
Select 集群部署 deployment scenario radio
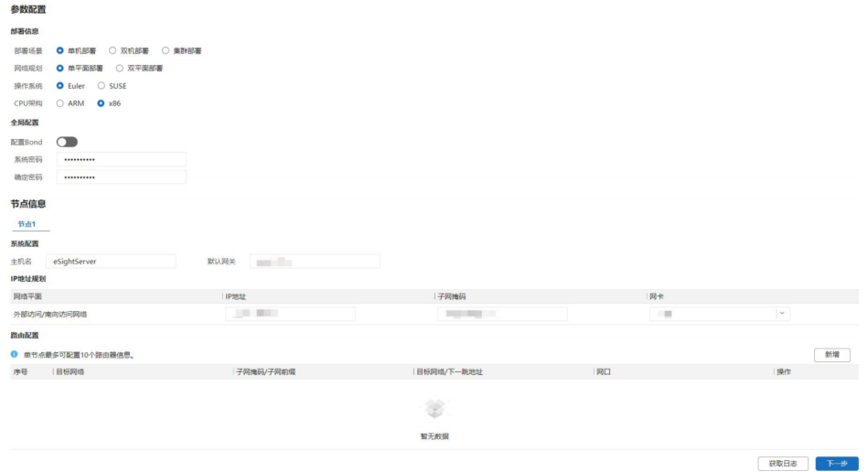pos(166,50)
